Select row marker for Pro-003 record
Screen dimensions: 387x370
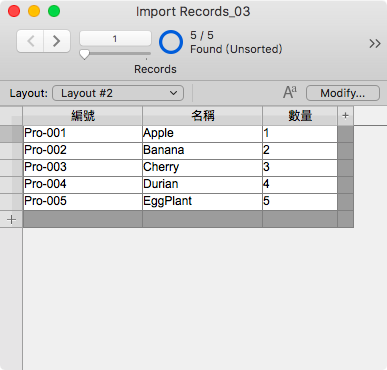(11, 168)
